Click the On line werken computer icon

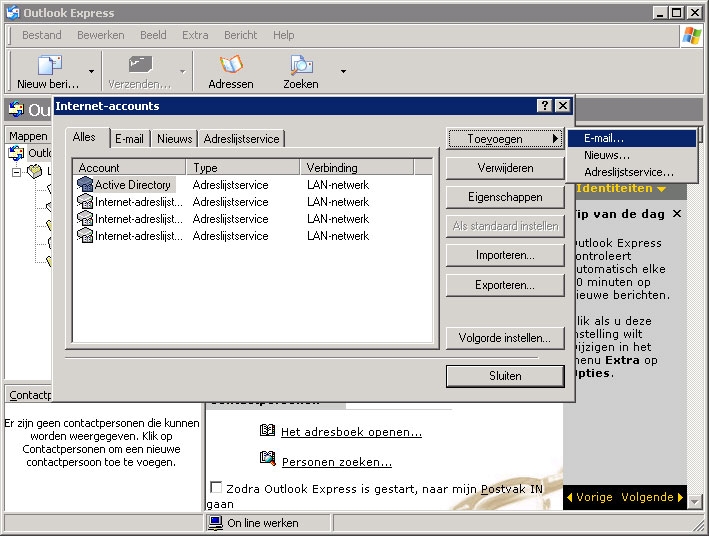[216, 523]
